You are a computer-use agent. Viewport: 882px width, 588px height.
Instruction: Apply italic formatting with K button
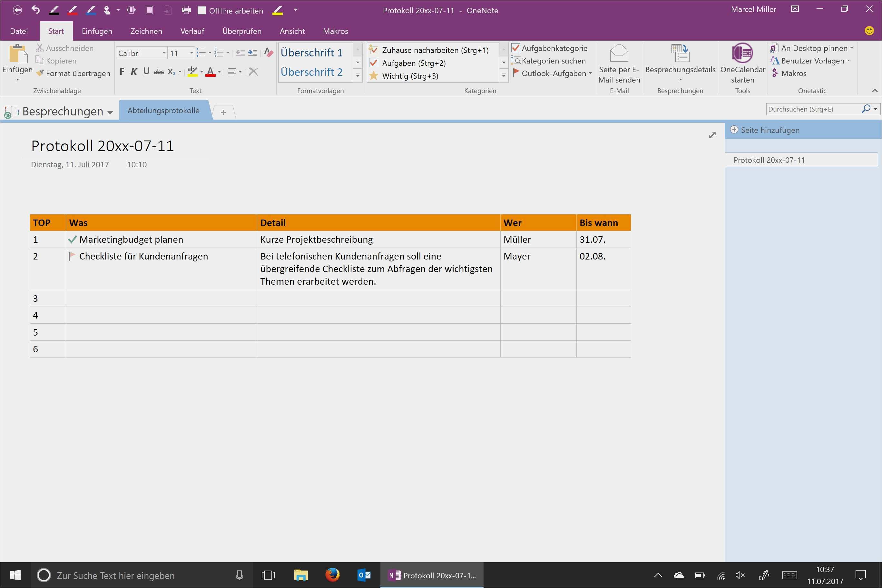pos(134,72)
